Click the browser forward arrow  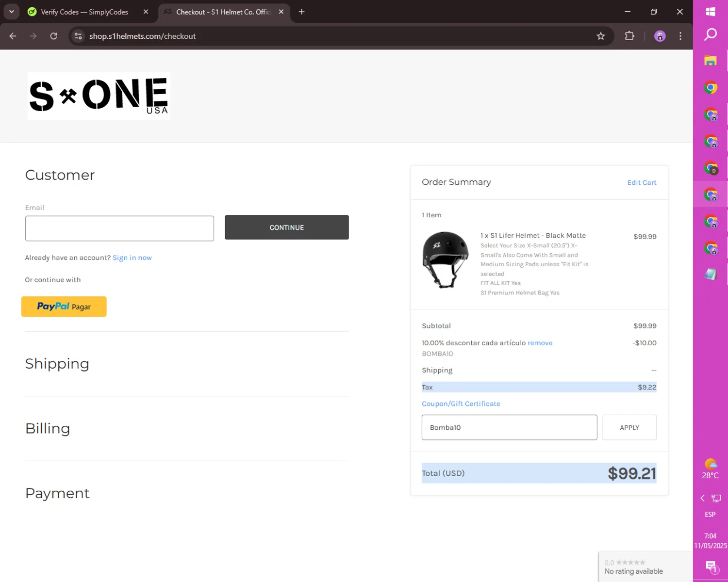pos(33,36)
